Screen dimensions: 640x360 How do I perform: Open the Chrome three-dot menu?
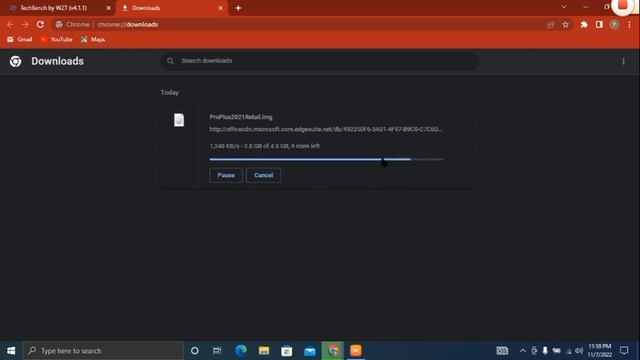point(629,25)
